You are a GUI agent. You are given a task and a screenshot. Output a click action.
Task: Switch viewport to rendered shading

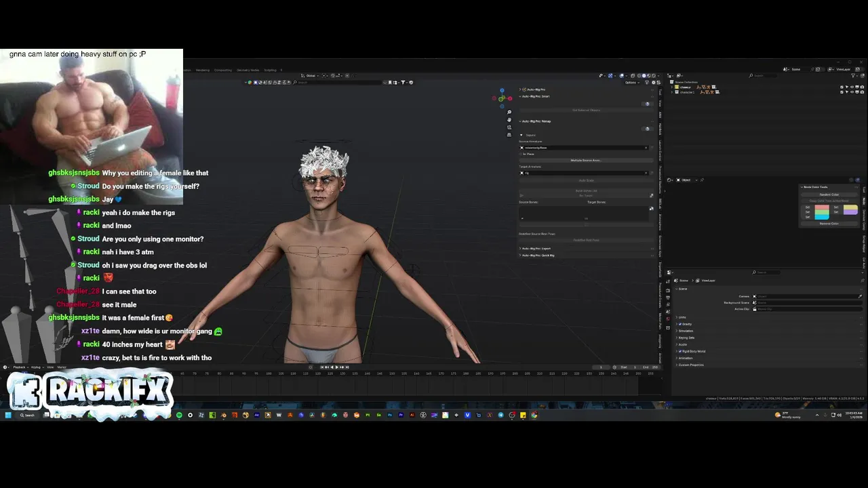point(654,76)
